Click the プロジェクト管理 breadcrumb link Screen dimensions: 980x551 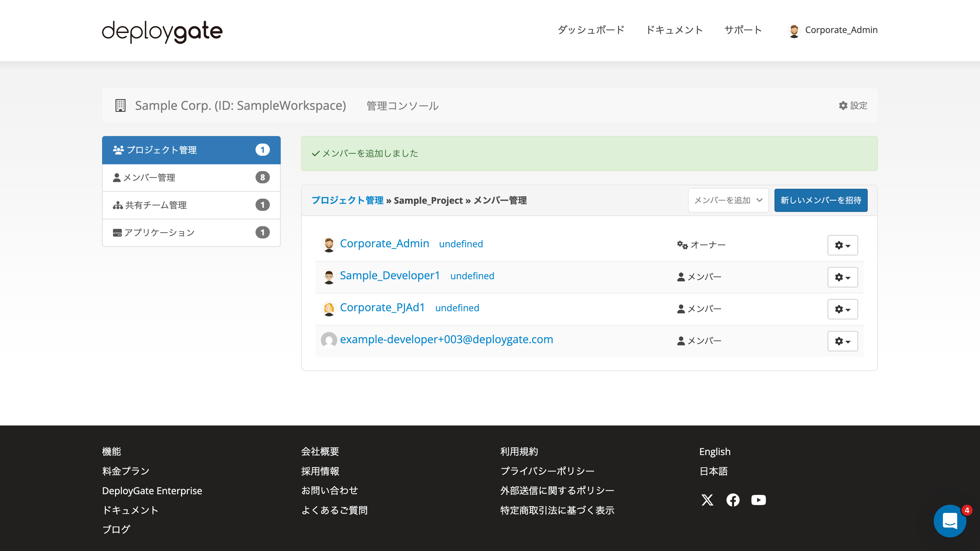(x=348, y=200)
